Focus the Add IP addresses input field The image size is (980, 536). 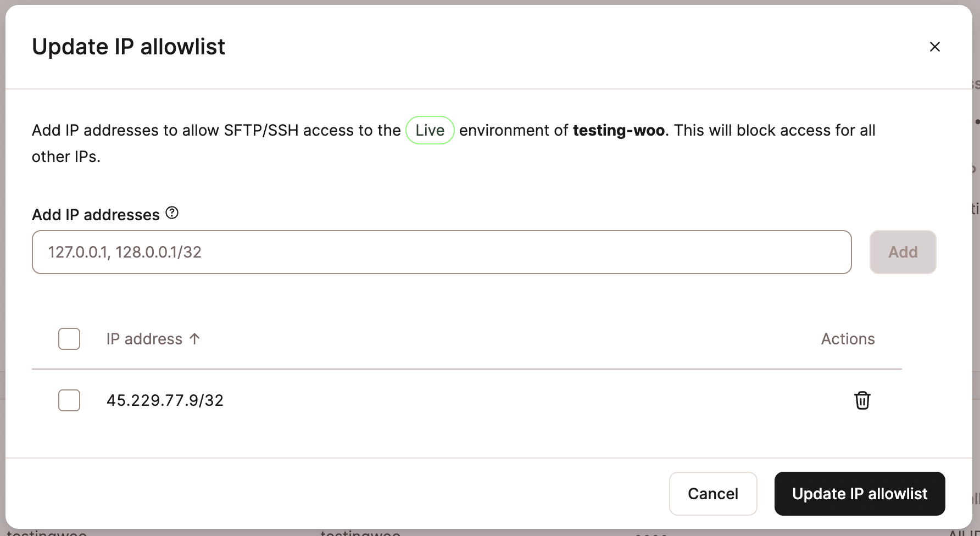point(442,252)
